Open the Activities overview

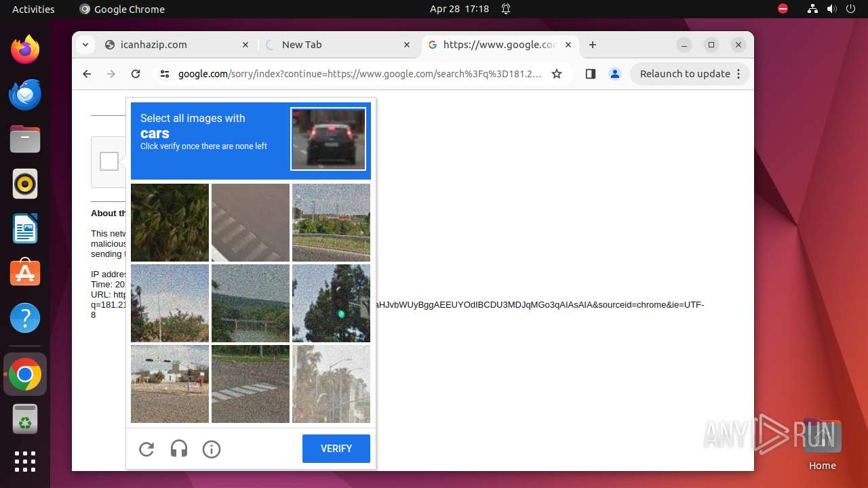point(33,9)
